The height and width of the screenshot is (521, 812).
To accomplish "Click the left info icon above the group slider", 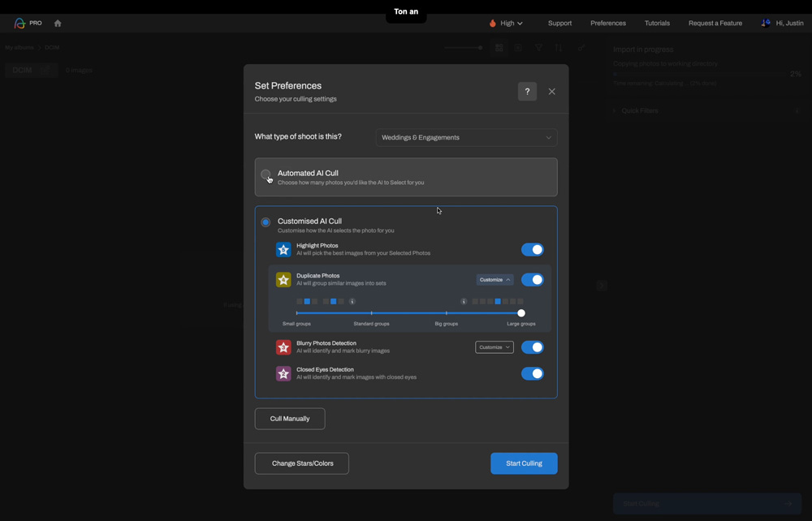I will (352, 301).
